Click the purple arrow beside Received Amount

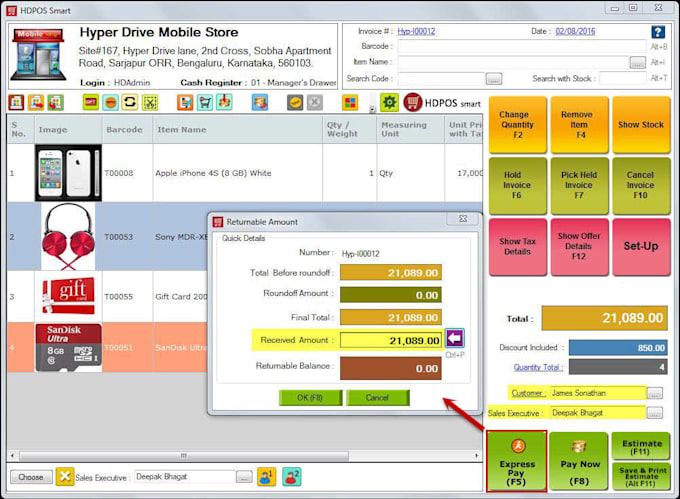[455, 339]
